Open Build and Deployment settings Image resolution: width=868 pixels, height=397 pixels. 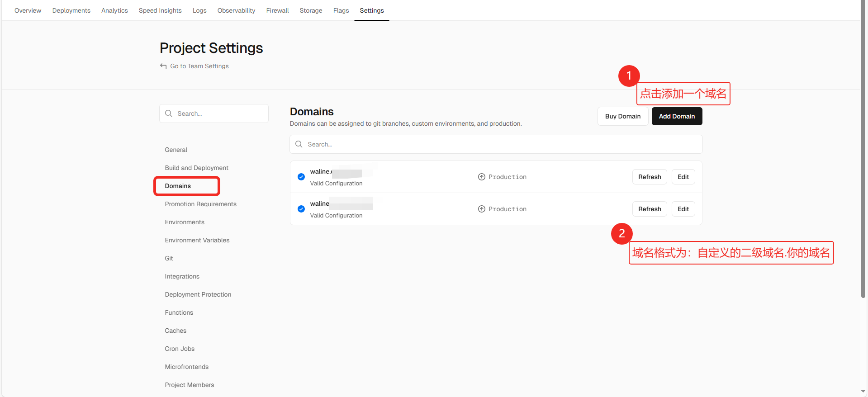(x=197, y=168)
